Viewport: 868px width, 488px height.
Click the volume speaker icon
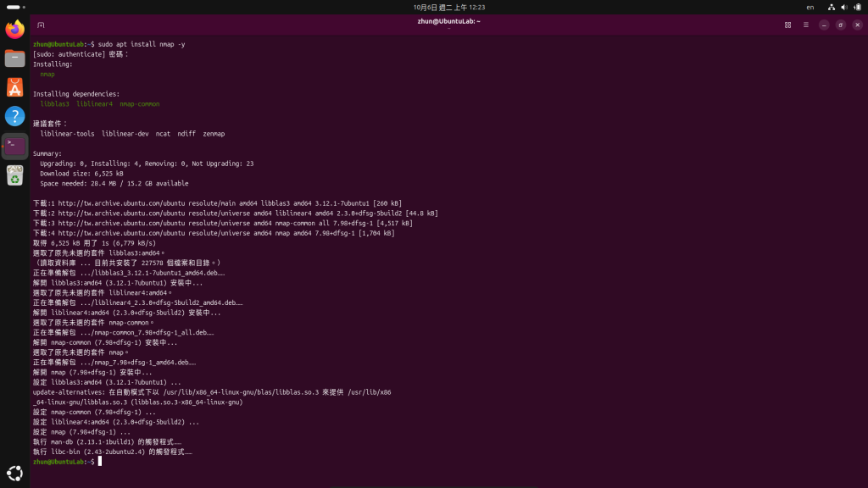click(844, 7)
